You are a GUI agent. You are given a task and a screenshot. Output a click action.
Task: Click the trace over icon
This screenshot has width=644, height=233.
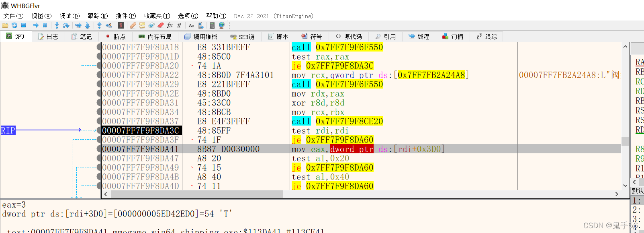coord(87,25)
